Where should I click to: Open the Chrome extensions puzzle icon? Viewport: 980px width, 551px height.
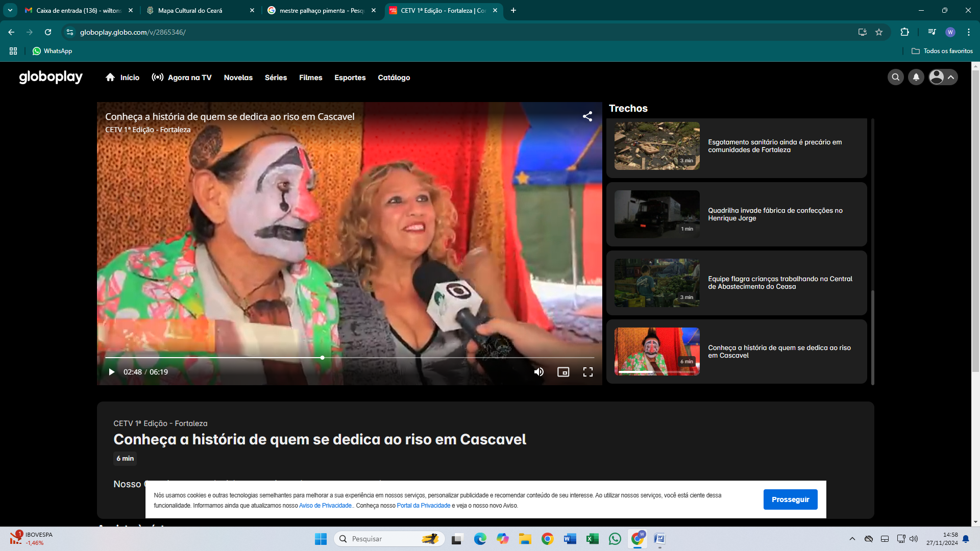point(904,32)
